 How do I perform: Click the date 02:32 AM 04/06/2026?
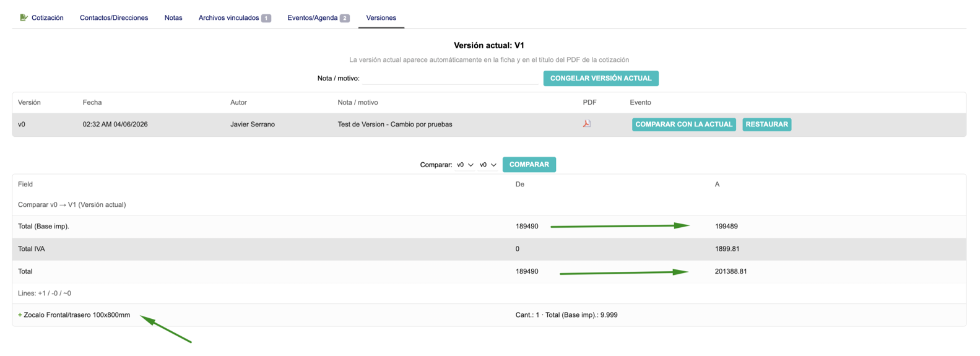[x=115, y=124]
